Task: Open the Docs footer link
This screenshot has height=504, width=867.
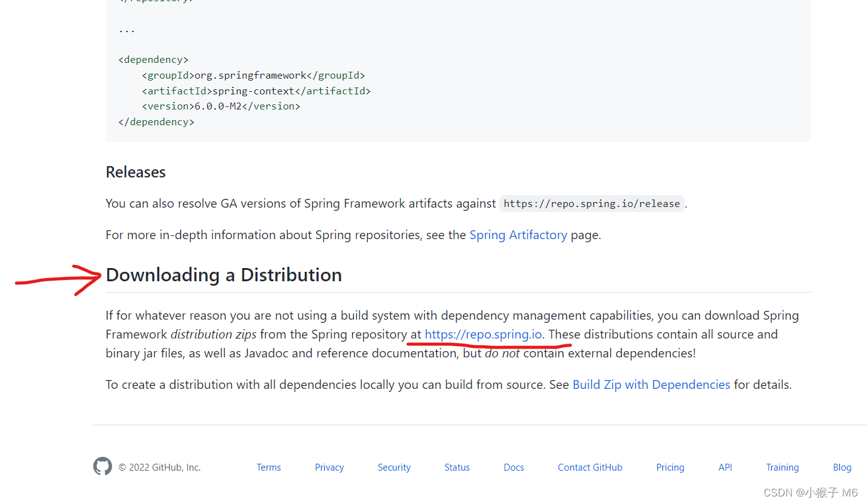Action: pyautogui.click(x=514, y=468)
